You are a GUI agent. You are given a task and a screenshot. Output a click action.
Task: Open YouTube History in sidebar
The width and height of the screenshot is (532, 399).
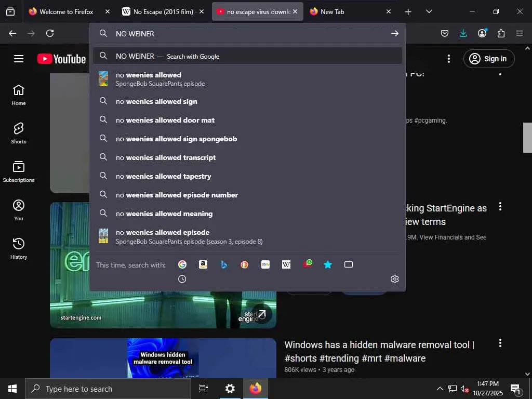coord(19,249)
